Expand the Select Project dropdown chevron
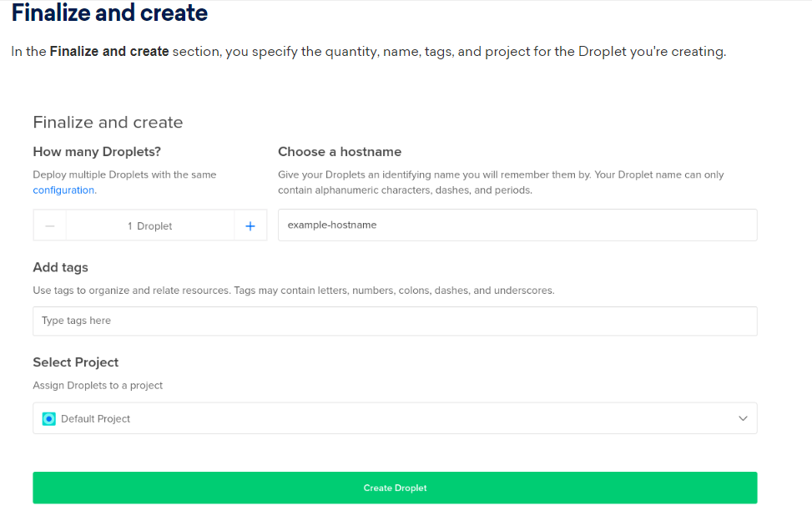The height and width of the screenshot is (506, 812). tap(743, 418)
